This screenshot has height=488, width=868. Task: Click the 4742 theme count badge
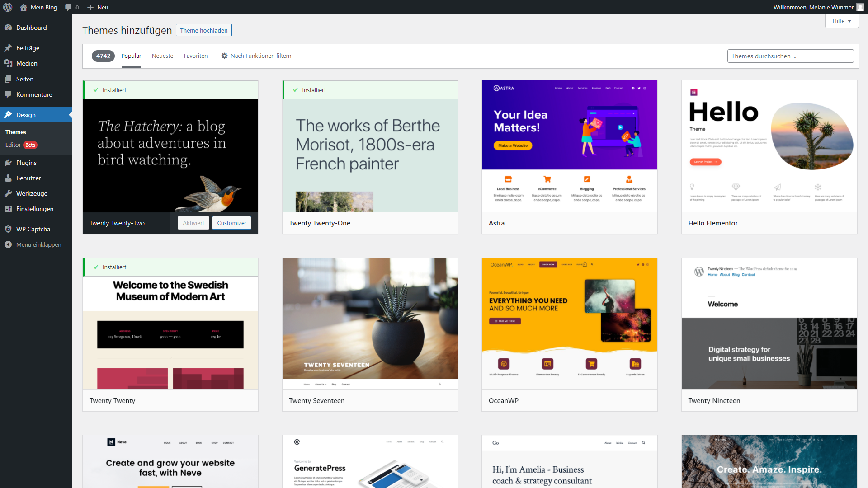click(103, 56)
